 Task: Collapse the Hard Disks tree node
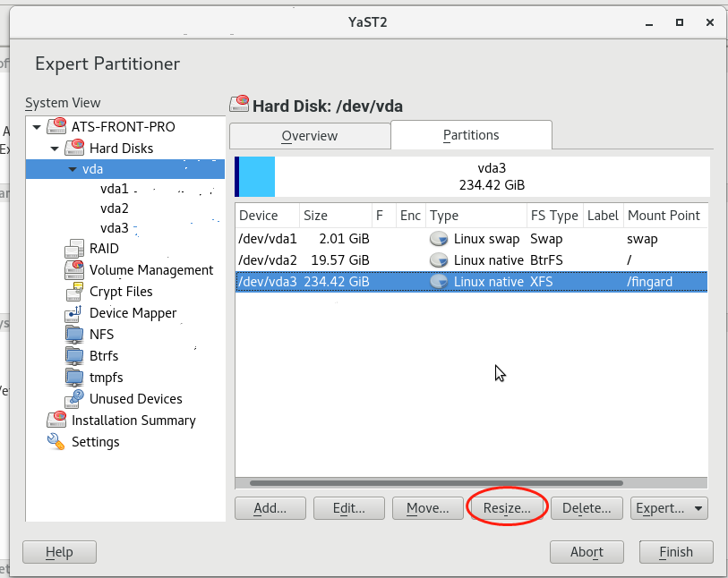(x=55, y=149)
